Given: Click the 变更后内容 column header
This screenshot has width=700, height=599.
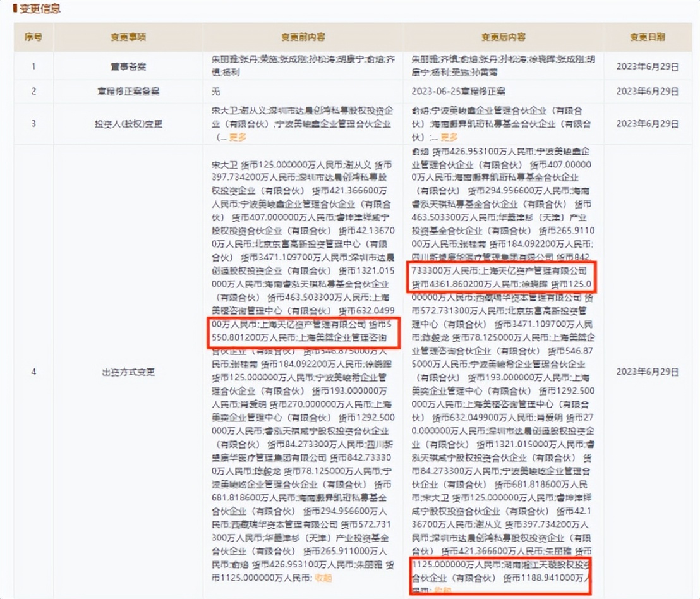Looking at the screenshot, I should pyautogui.click(x=502, y=37).
